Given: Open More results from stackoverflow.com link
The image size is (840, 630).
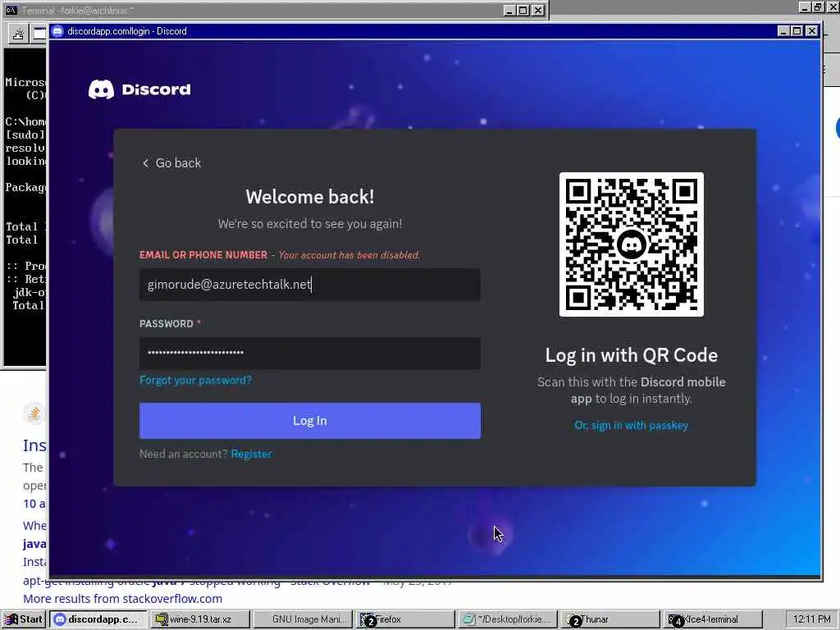Looking at the screenshot, I should (x=123, y=599).
